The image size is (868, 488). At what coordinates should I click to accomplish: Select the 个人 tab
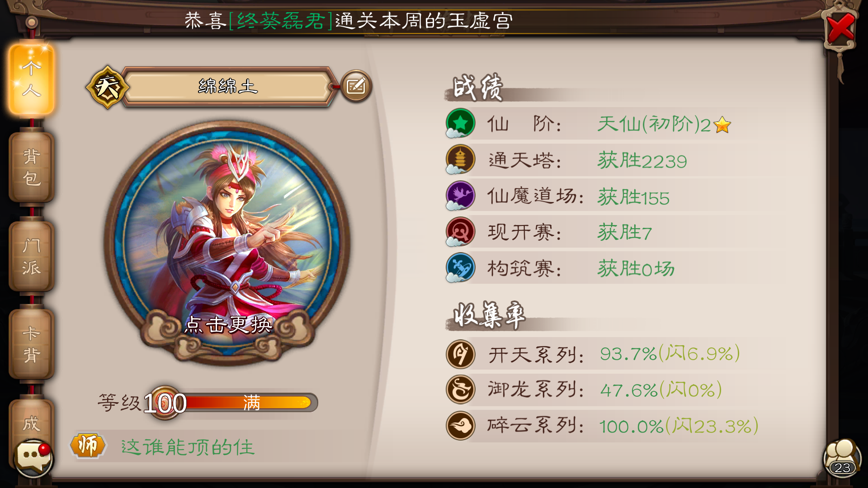pos(32,79)
